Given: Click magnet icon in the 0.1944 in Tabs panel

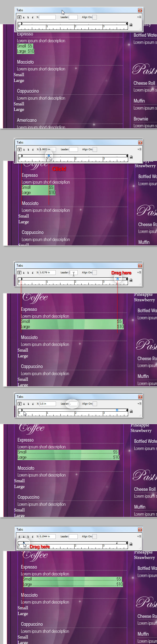Looking at the screenshot, I should pos(131,544).
